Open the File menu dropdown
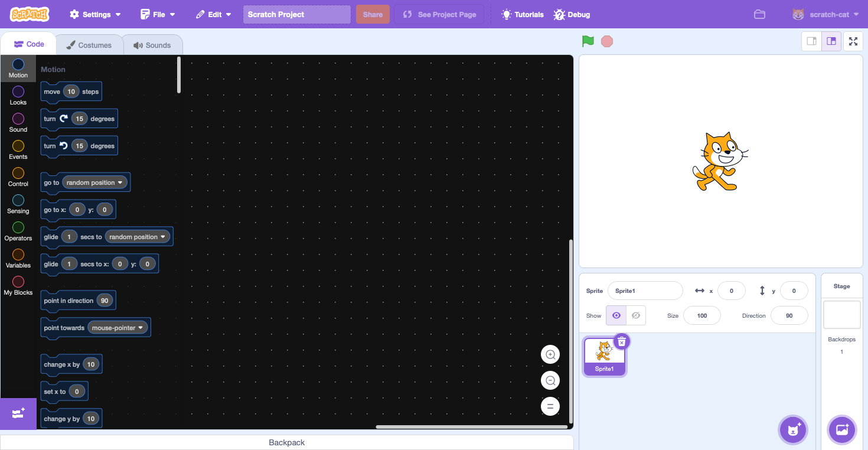This screenshot has width=868, height=450. coord(157,14)
